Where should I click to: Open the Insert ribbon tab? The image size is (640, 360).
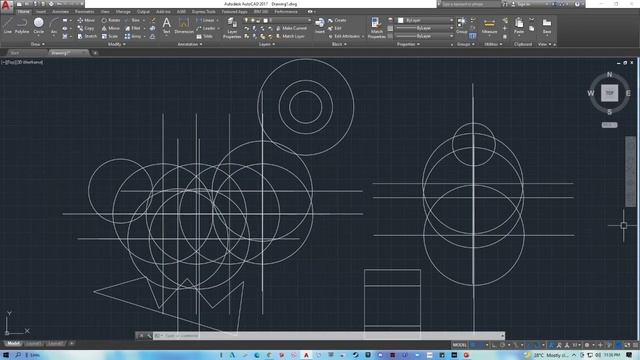41,12
